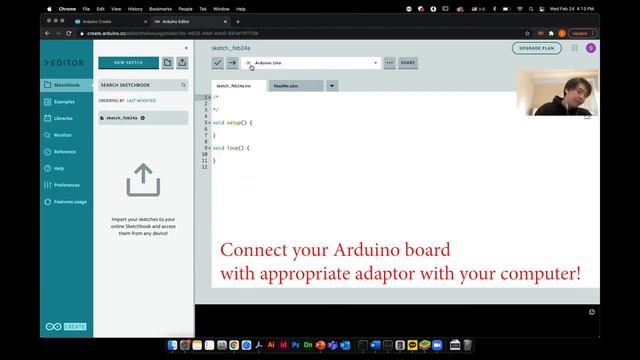Viewport: 640px width, 360px height.
Task: Open the macOS Apple menu
Action: pos(50,9)
